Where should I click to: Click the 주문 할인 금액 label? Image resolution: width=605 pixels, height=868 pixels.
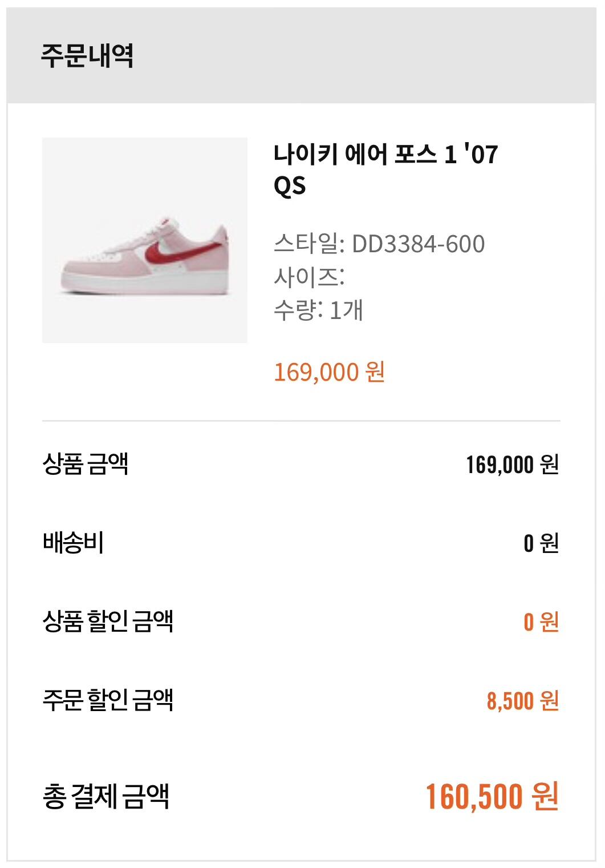pos(108,700)
